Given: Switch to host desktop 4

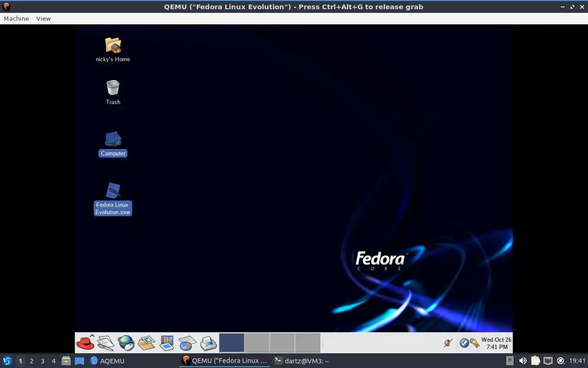Looking at the screenshot, I should [x=53, y=361].
